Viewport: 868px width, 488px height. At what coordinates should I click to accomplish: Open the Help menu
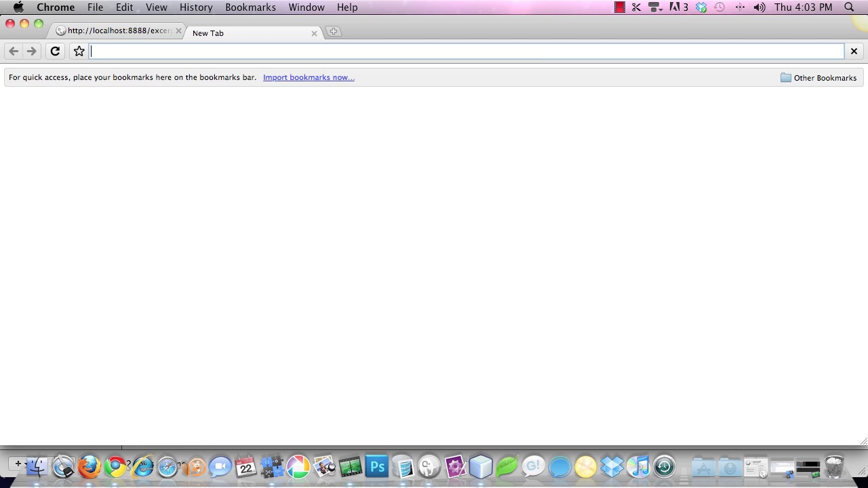(x=347, y=7)
